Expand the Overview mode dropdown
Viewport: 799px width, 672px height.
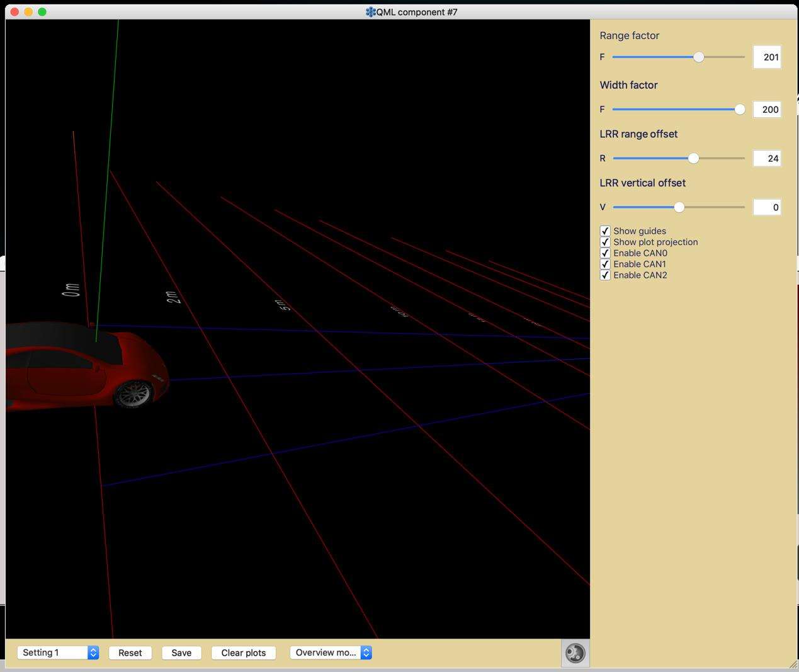(x=331, y=652)
